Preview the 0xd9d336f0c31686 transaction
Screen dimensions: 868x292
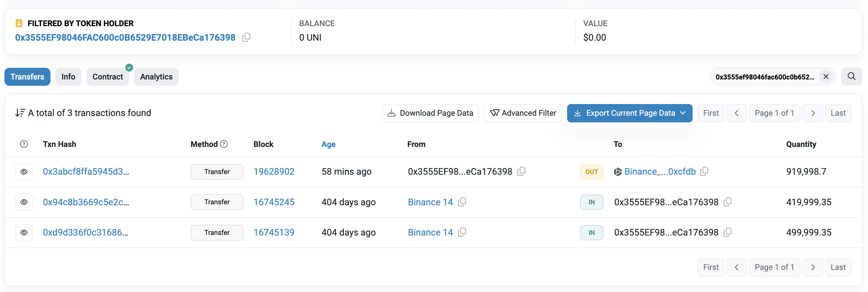(x=24, y=232)
